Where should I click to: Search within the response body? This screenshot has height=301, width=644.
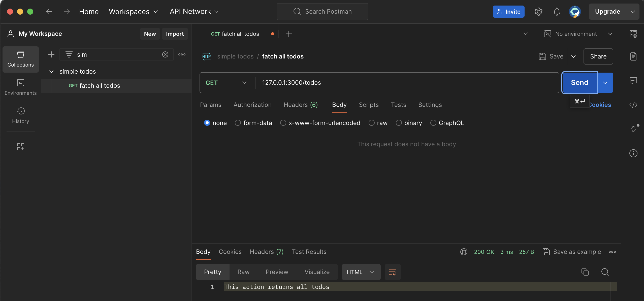[605, 272]
